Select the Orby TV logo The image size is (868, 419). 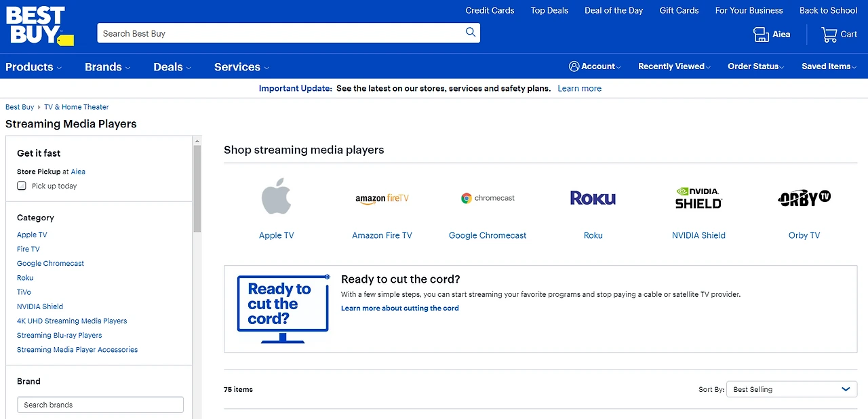(804, 198)
